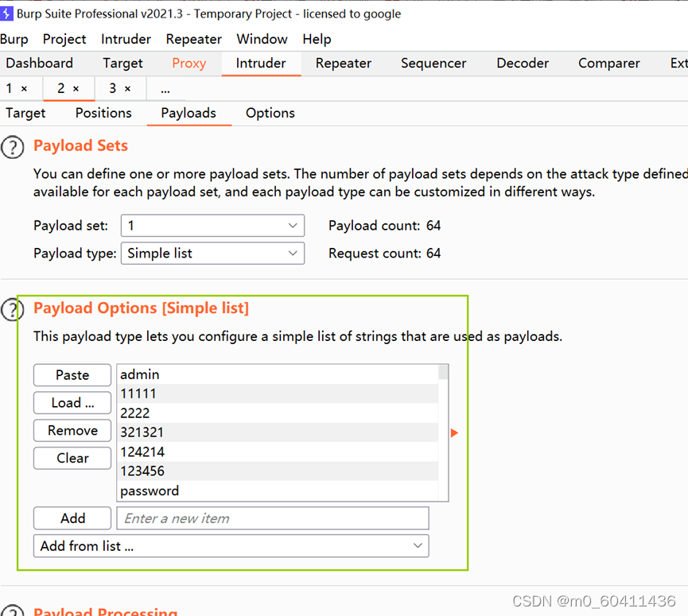Click the Remove button
Image resolution: width=688 pixels, height=616 pixels.
tap(72, 430)
